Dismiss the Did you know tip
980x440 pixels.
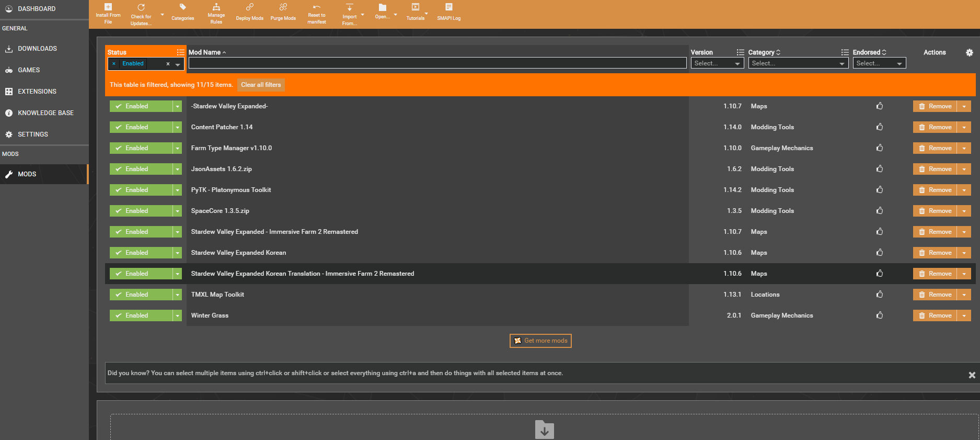point(972,375)
